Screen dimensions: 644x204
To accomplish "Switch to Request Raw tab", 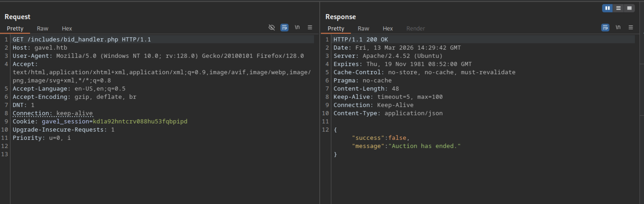I will coord(42,29).
